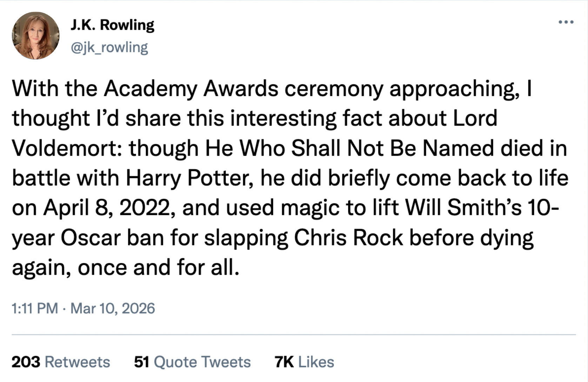The height and width of the screenshot is (382, 588).
Task: Click the Mar 10, 2026 date
Action: (x=113, y=309)
